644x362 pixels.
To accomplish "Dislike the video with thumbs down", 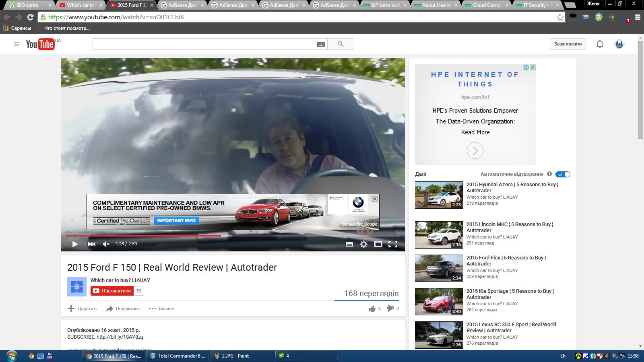I will [390, 309].
